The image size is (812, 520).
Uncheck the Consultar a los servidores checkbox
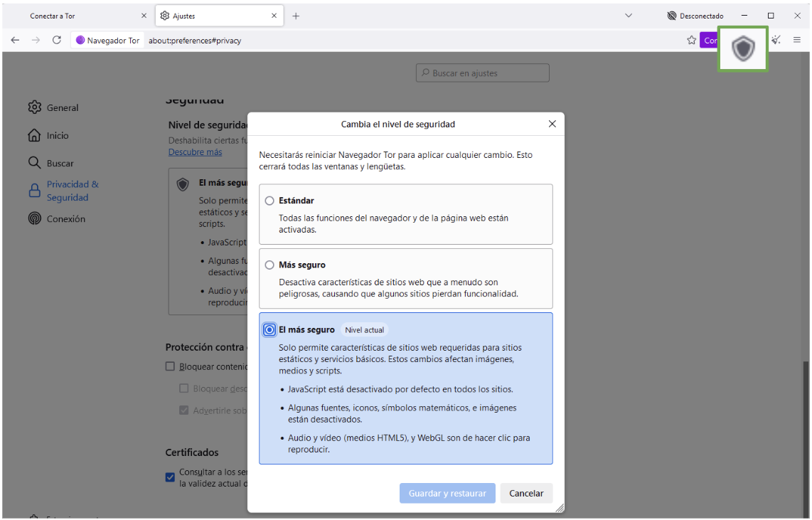point(170,477)
